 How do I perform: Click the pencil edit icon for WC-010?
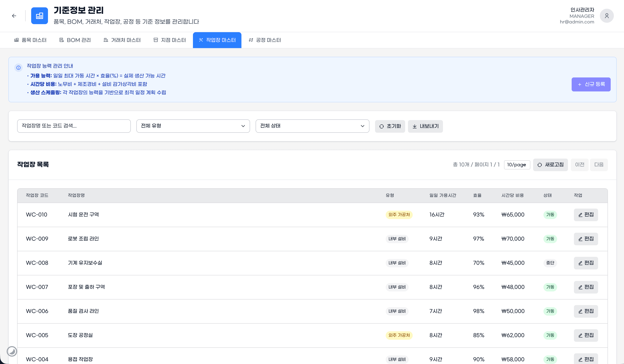(x=580, y=215)
